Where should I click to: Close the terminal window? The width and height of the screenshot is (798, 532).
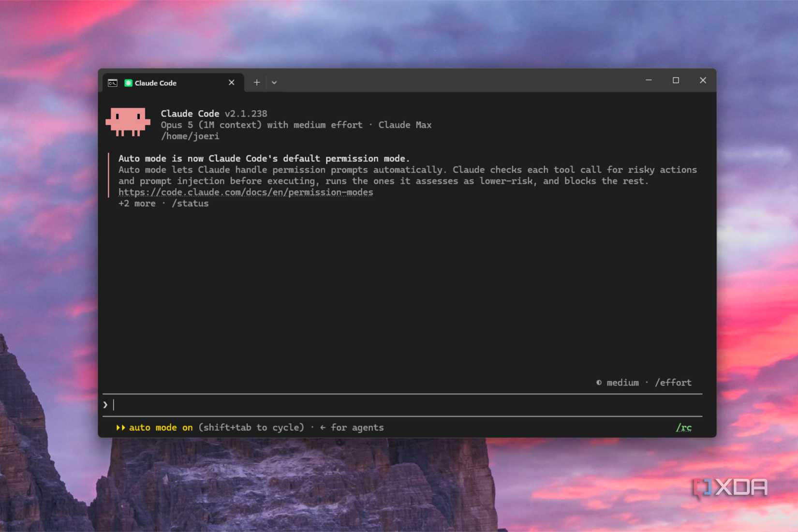click(703, 80)
